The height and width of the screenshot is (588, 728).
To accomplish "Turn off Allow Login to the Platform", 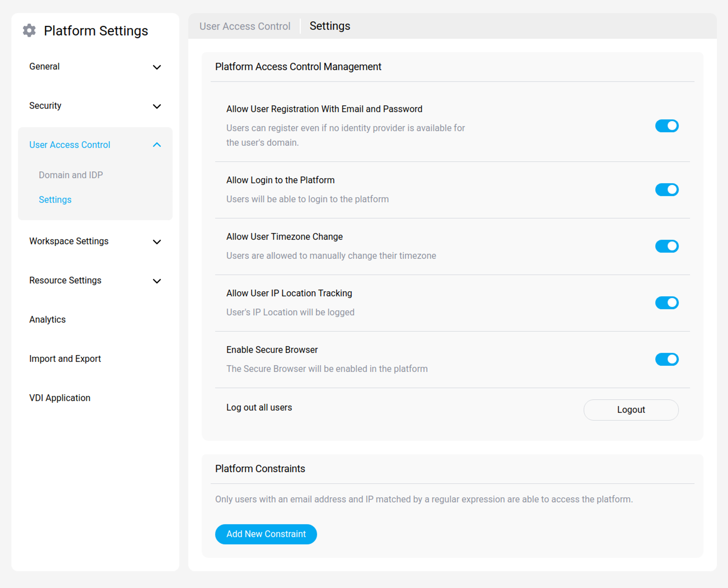I will (x=666, y=190).
